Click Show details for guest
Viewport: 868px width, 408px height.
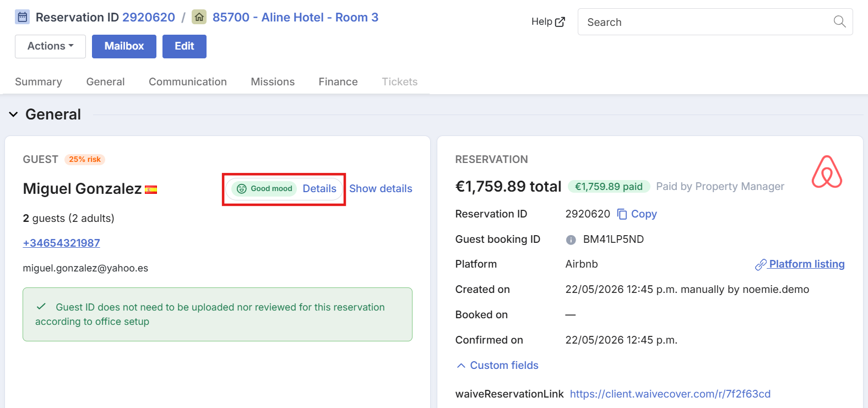click(381, 188)
